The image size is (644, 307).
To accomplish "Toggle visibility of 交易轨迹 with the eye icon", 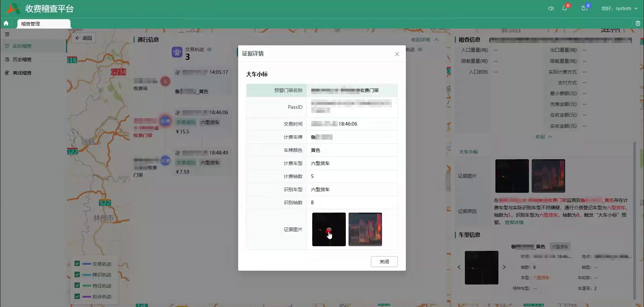I will tap(210, 49).
